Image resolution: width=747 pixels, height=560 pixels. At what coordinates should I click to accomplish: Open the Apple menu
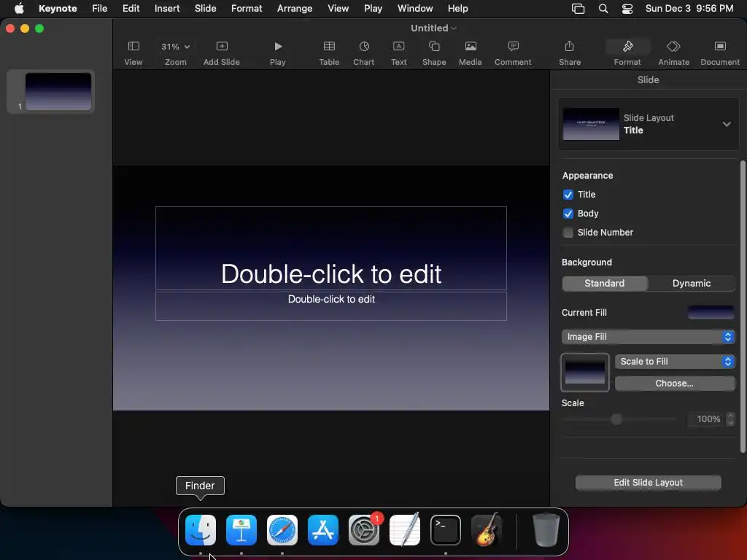tap(19, 9)
